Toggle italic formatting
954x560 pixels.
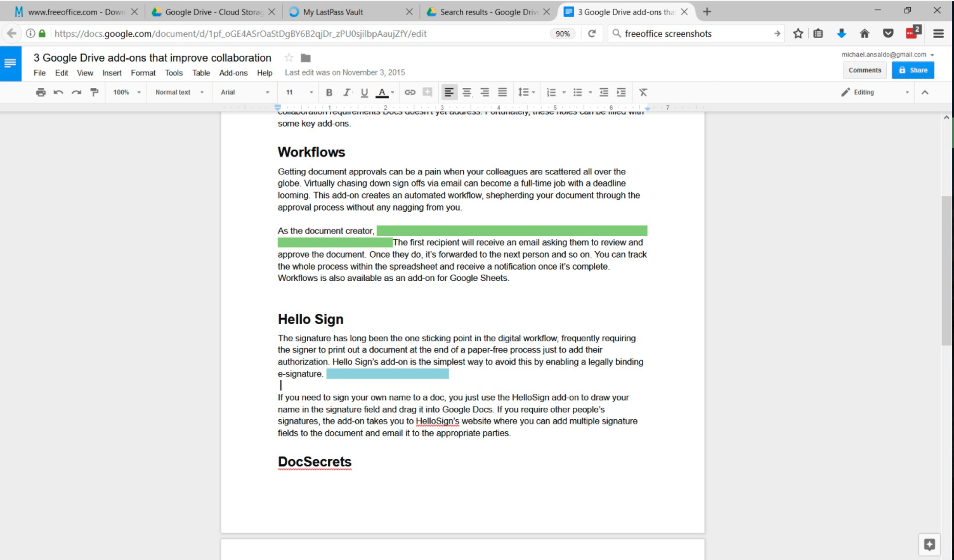[x=346, y=93]
